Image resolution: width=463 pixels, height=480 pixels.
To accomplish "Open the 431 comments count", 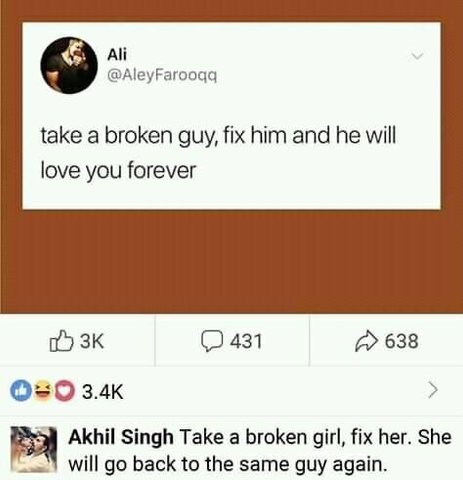I will (246, 341).
